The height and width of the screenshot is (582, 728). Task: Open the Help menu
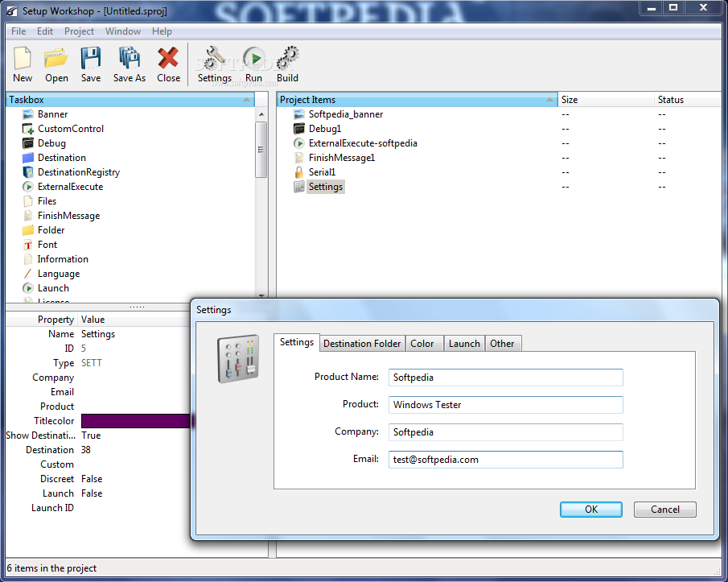162,31
